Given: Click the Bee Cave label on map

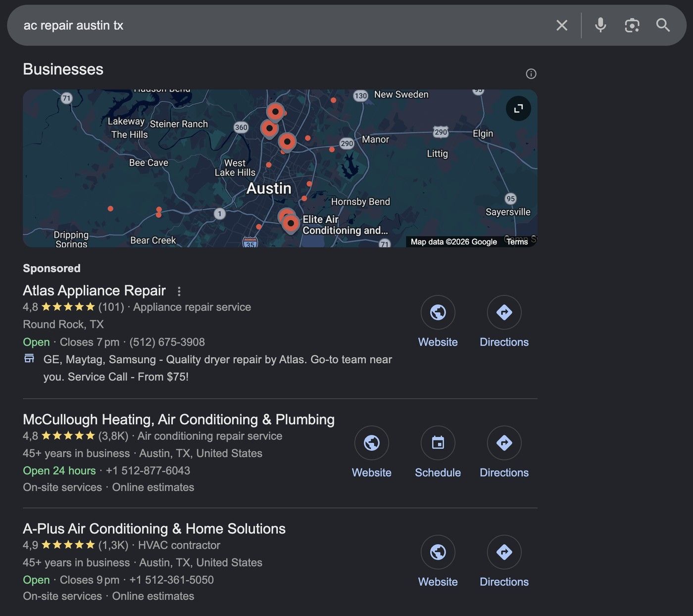Looking at the screenshot, I should pos(148,163).
